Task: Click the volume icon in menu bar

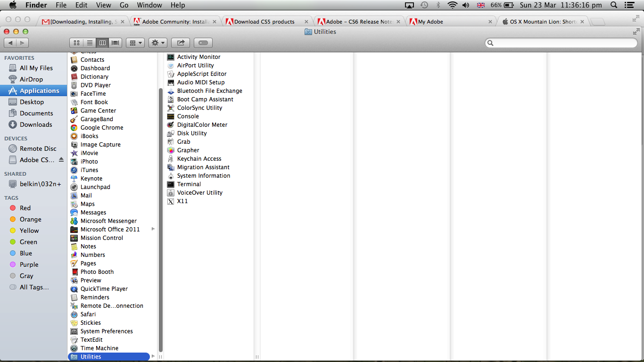Action: [466, 5]
